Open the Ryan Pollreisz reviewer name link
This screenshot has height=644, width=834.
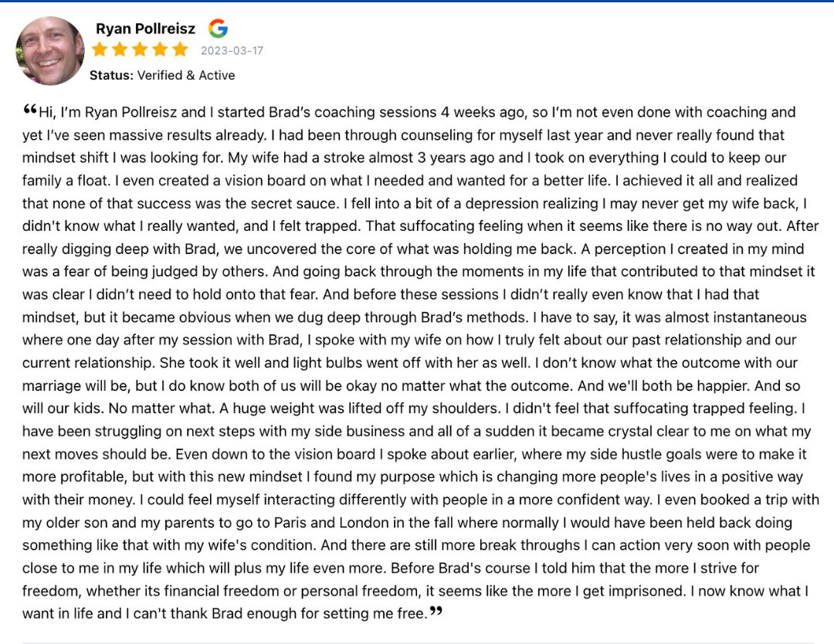click(x=145, y=29)
